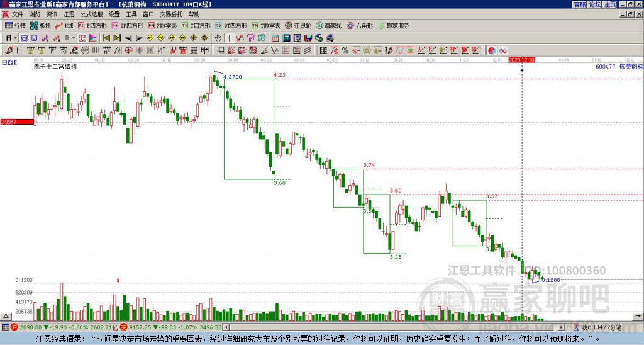Open the calculator icon in toolbar
644x345 pixels.
pyautogui.click(x=287, y=38)
